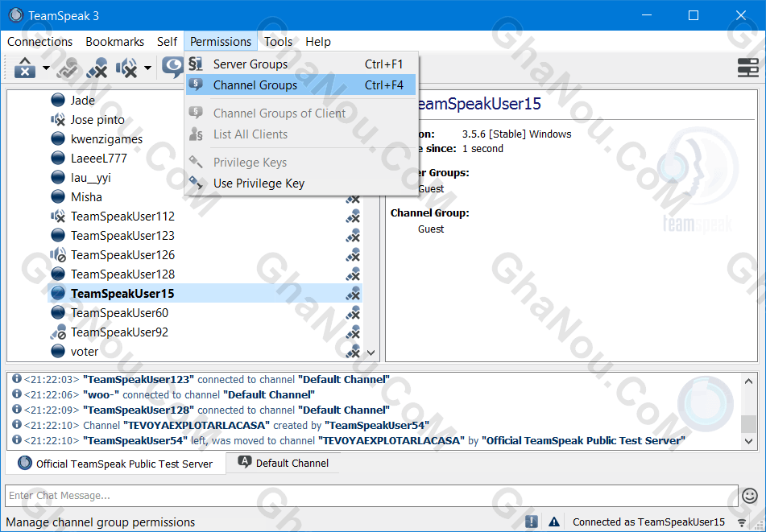Select user TeamSpeakUser126 in the list
This screenshot has width=766, height=532.
122,255
